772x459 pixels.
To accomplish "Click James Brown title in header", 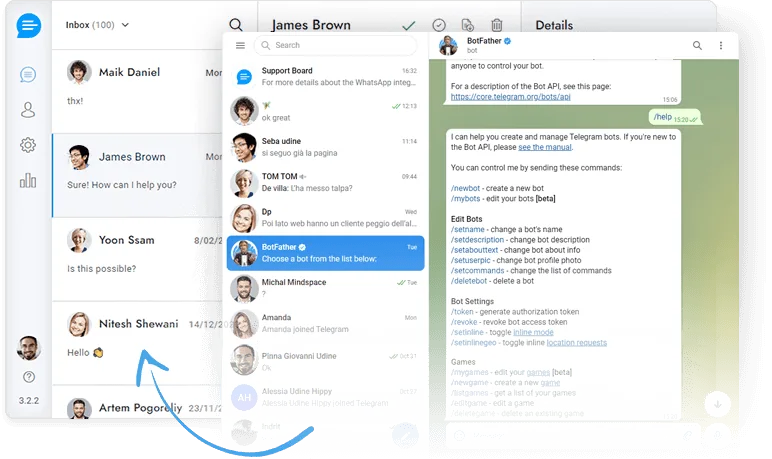I will (x=311, y=25).
